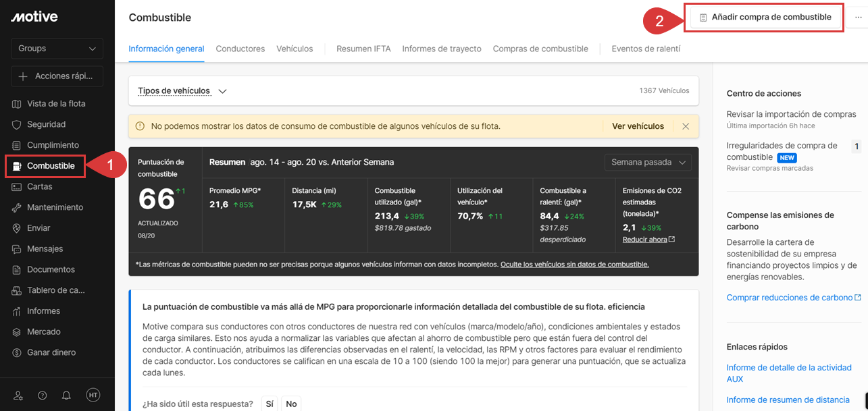Click the Documentos file icon

point(17,270)
